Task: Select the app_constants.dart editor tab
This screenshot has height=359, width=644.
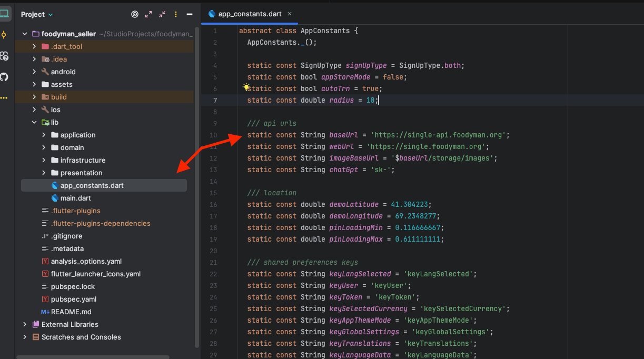Action: point(250,14)
